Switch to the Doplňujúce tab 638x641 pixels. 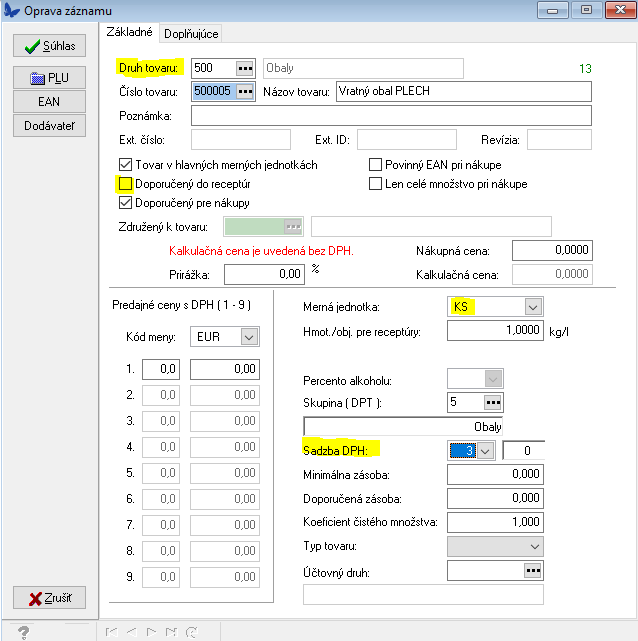click(x=191, y=33)
